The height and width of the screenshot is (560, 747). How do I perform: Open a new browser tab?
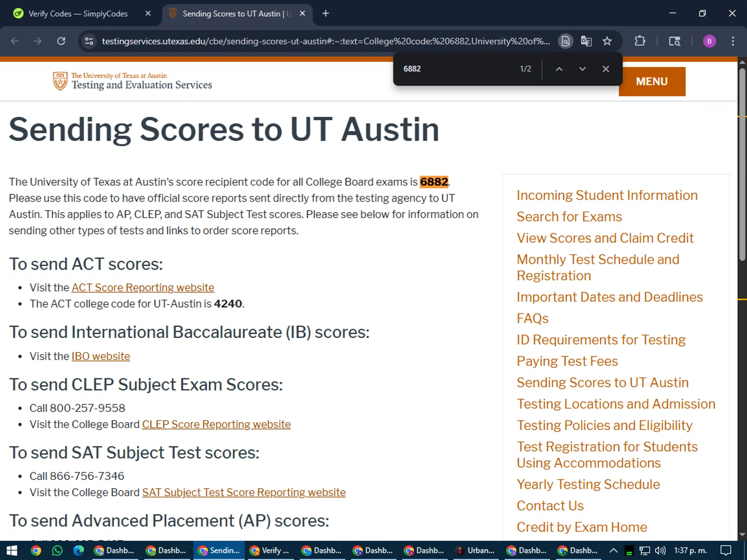pyautogui.click(x=326, y=13)
